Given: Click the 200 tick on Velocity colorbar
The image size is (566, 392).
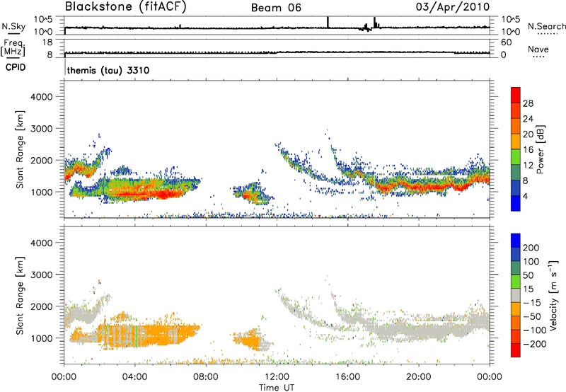Looking at the screenshot, I should 531,248.
